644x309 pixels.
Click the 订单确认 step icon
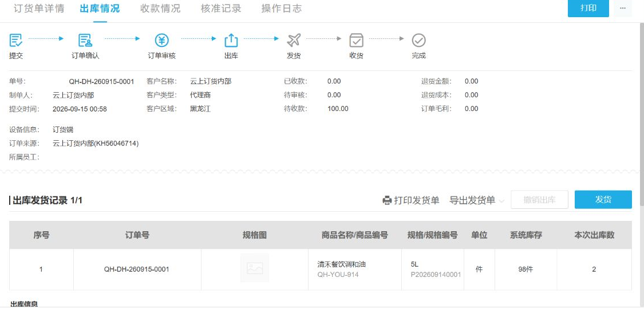coord(85,40)
